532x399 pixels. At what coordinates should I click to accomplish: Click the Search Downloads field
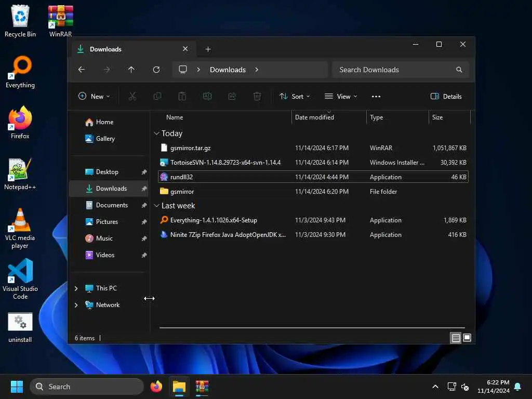[401, 70]
